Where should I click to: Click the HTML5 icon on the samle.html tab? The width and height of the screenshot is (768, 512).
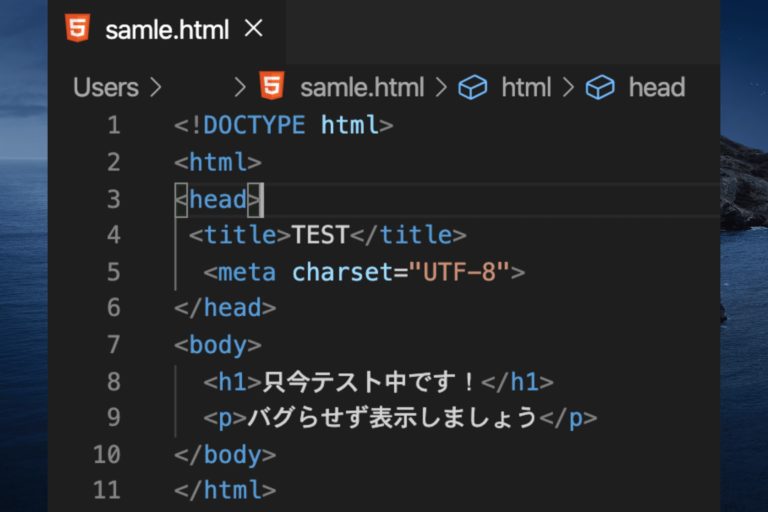tap(76, 29)
